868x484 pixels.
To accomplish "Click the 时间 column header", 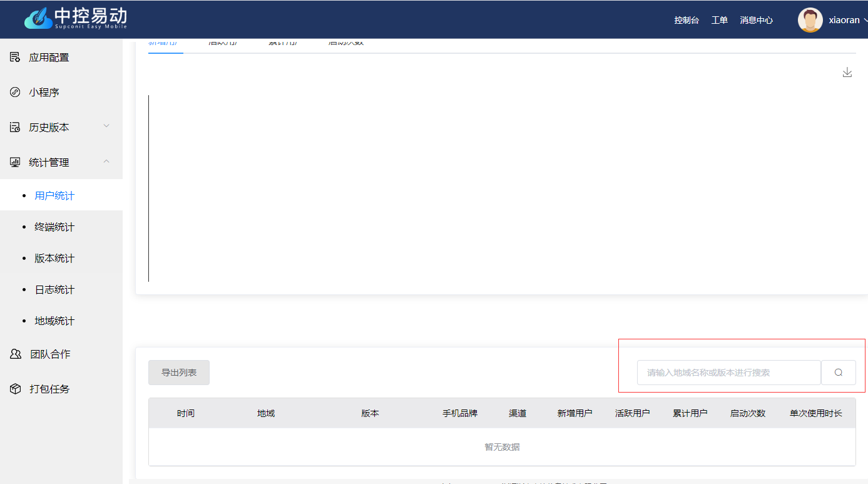I will click(186, 413).
